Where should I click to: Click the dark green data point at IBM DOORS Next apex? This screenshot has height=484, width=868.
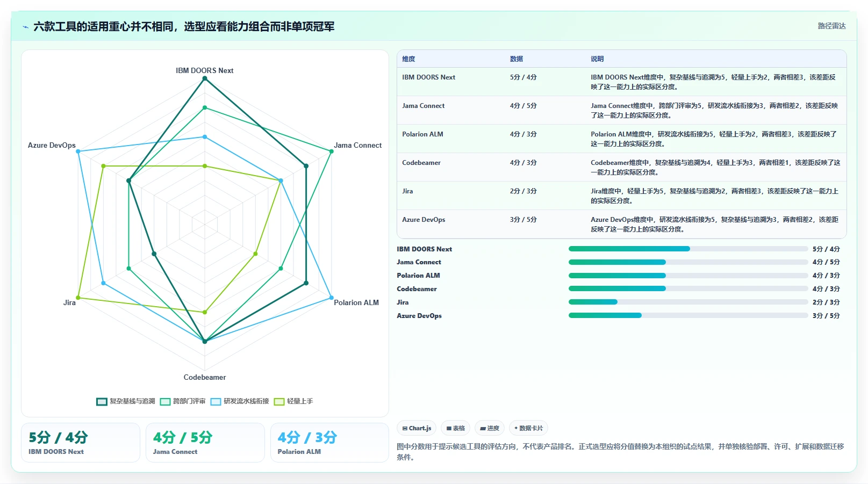click(x=205, y=78)
